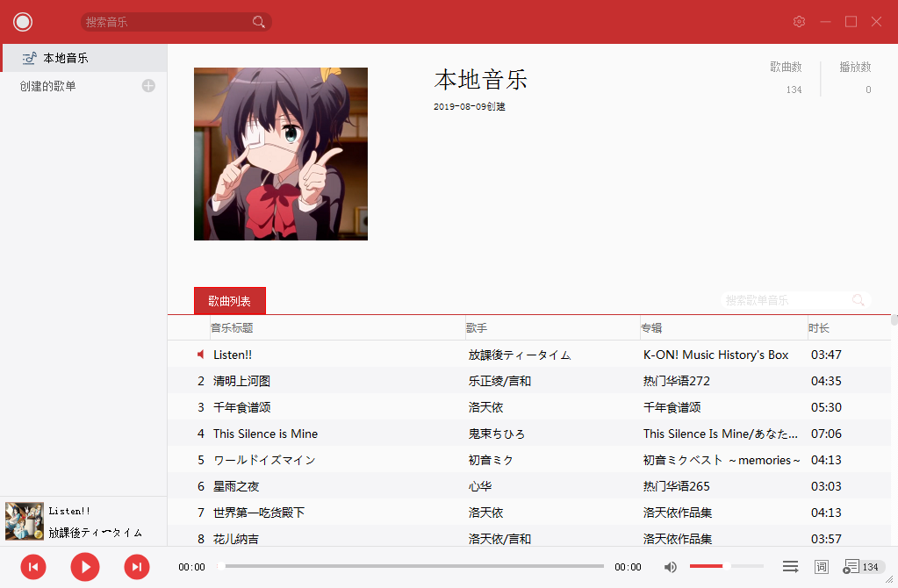898x588 pixels.
Task: Click now-playing artist 放課後ティータイム in sidebar
Action: click(96, 533)
